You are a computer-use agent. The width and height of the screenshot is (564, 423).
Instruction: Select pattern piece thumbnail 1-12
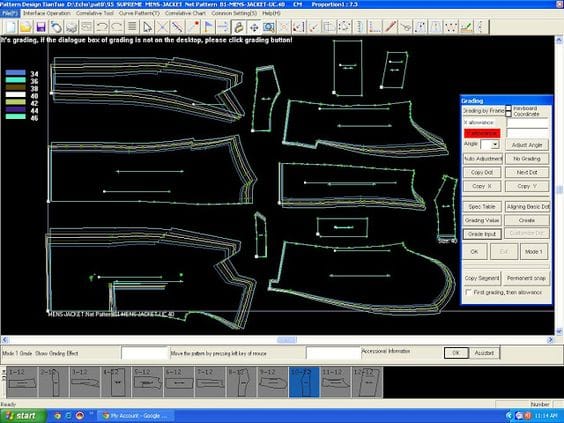coord(22,382)
